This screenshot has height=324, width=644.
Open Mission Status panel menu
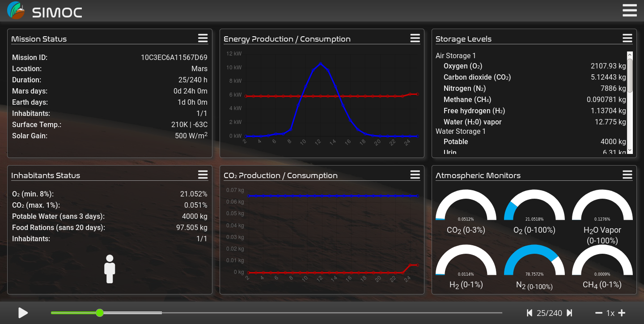click(203, 38)
